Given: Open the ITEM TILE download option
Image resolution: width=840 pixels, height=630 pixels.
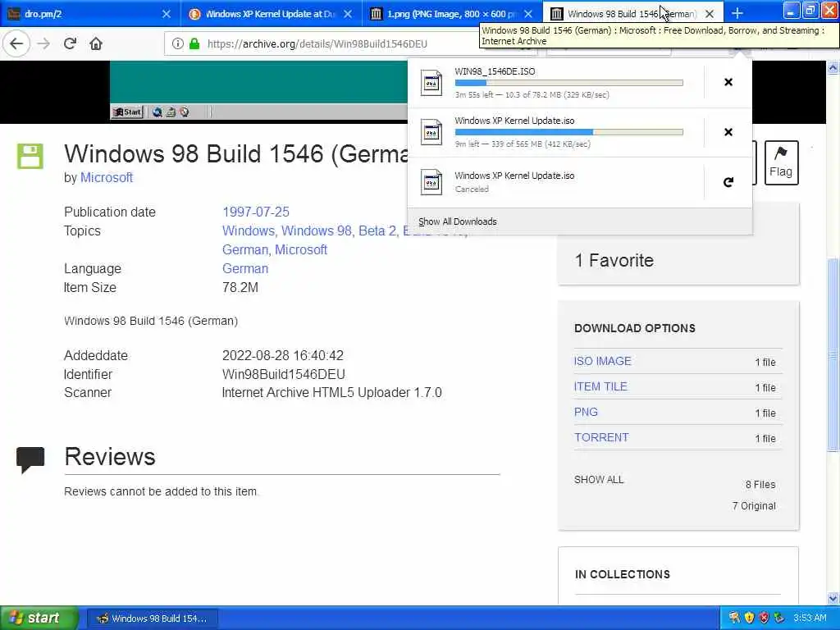Looking at the screenshot, I should coord(600,386).
